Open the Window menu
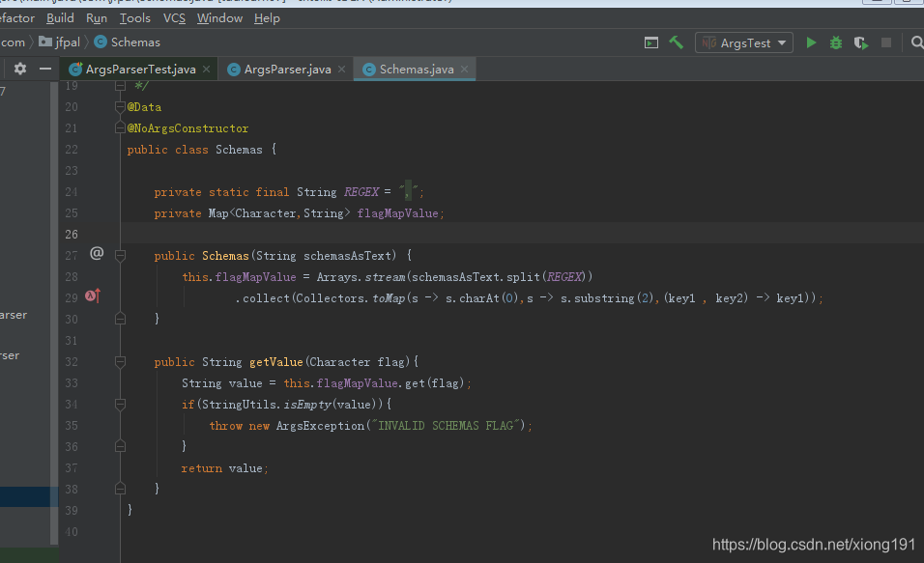Image resolution: width=924 pixels, height=563 pixels. 219,18
